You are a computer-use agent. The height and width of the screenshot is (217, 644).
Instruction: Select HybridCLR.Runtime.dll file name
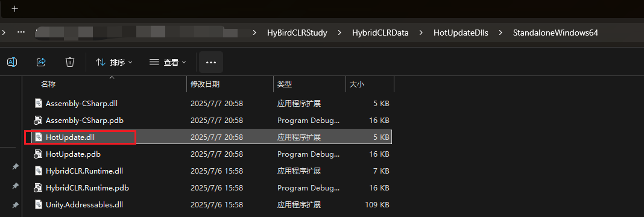click(84, 171)
